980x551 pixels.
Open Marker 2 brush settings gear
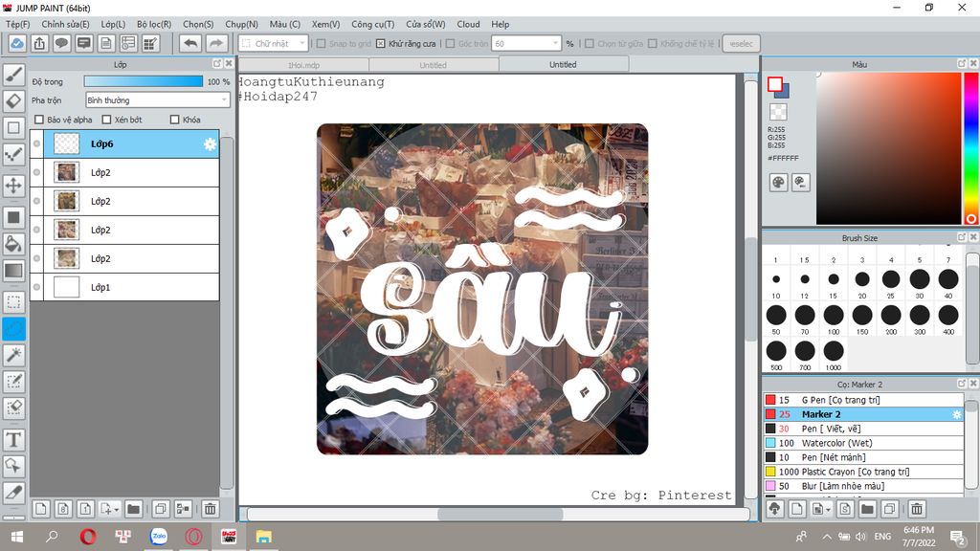pyautogui.click(x=956, y=414)
